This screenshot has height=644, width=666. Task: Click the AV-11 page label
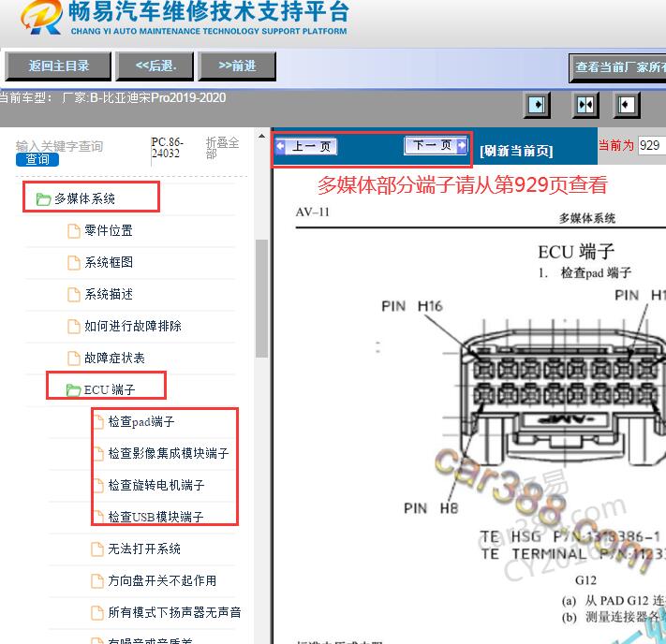coord(313,212)
